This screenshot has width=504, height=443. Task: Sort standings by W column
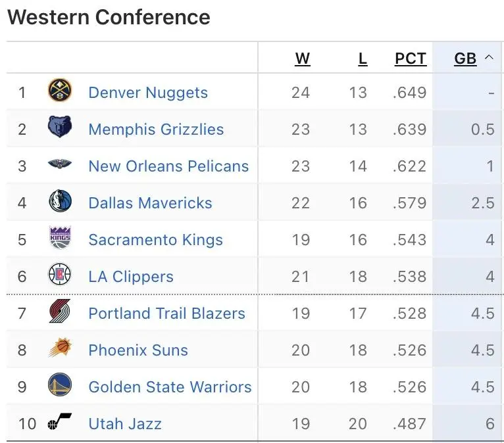[302, 58]
